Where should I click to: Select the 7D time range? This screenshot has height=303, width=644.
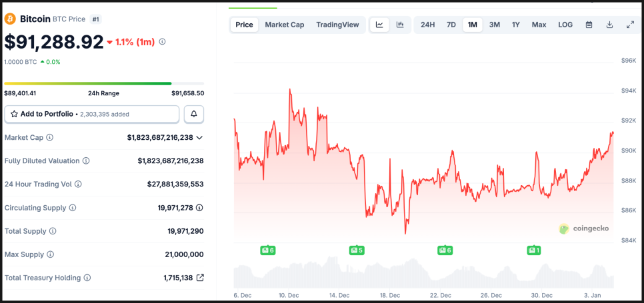click(451, 25)
